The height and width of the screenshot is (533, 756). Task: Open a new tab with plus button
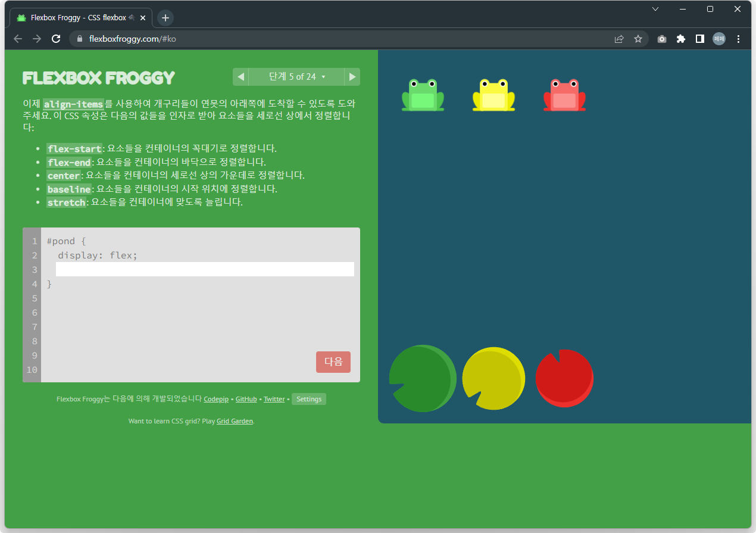coord(165,18)
